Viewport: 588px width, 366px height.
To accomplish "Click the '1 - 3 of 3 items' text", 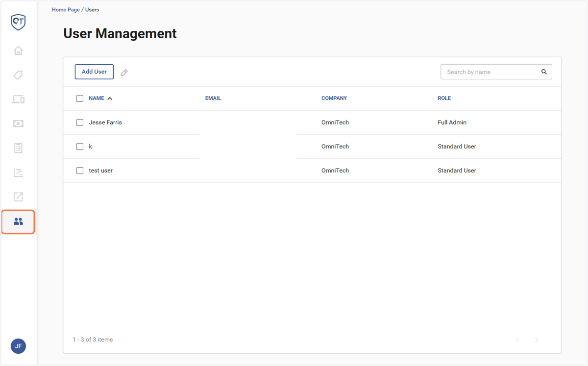I will [93, 340].
